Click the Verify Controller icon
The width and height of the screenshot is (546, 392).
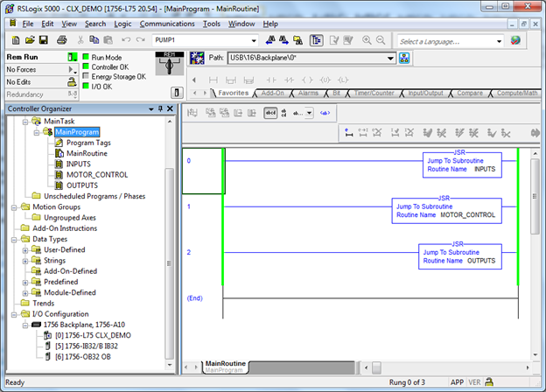pos(348,40)
